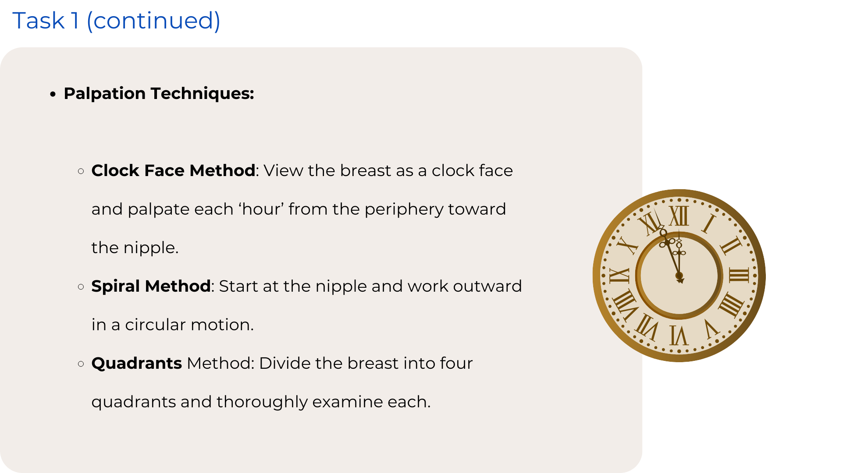Image resolution: width=868 pixels, height=473 pixels.
Task: Click the VI numeral at the clock bottom
Action: (679, 335)
